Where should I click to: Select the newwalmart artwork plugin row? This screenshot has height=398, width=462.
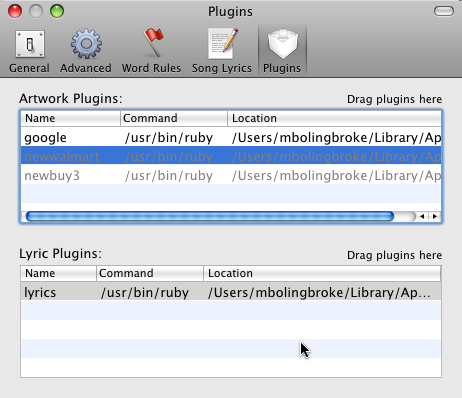231,156
